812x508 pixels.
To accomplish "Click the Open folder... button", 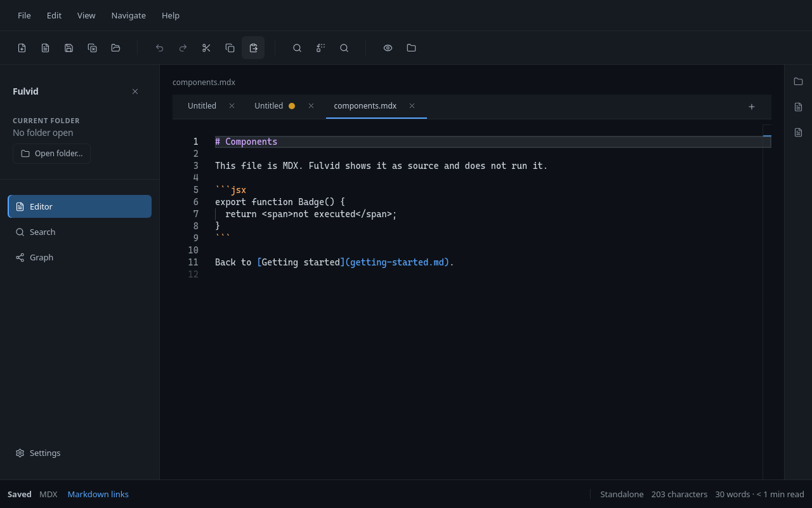I will click(x=51, y=154).
